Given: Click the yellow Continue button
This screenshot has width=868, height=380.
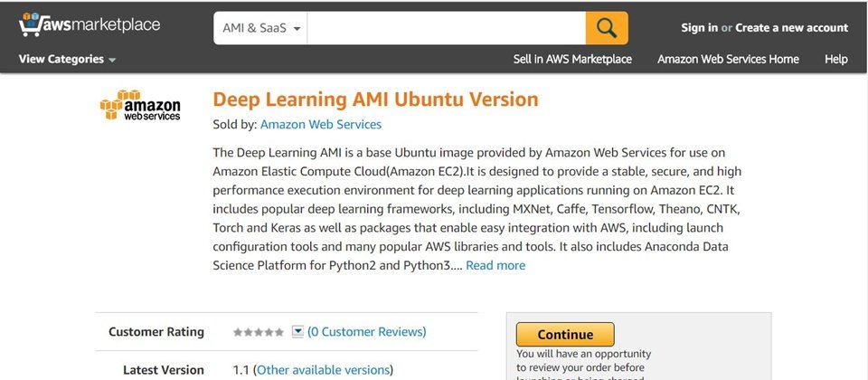Looking at the screenshot, I should pos(565,335).
